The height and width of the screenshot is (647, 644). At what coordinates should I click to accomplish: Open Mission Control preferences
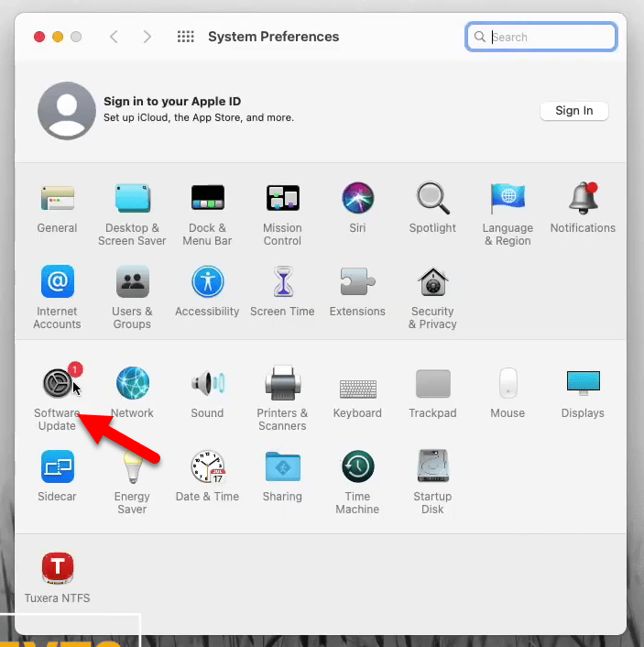click(x=282, y=198)
